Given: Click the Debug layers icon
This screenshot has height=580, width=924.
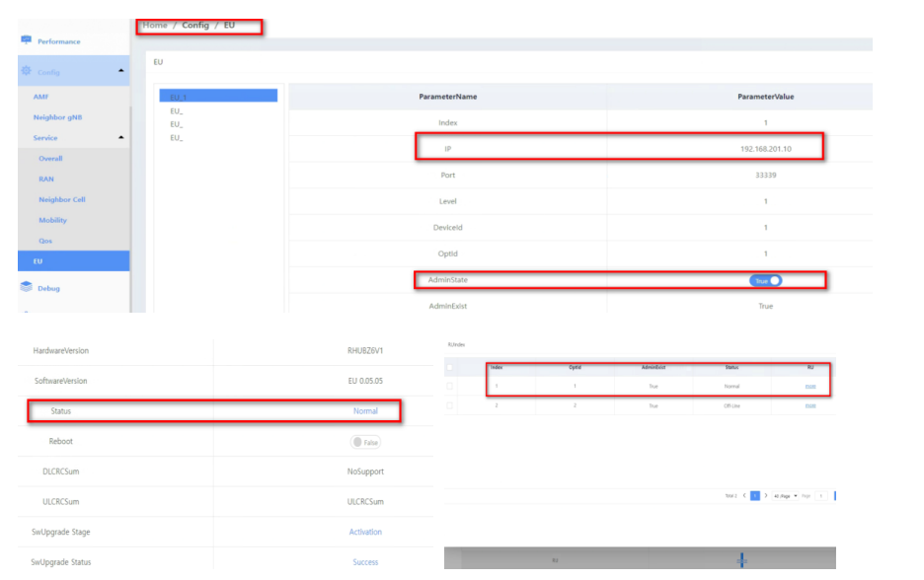Looking at the screenshot, I should pos(26,288).
